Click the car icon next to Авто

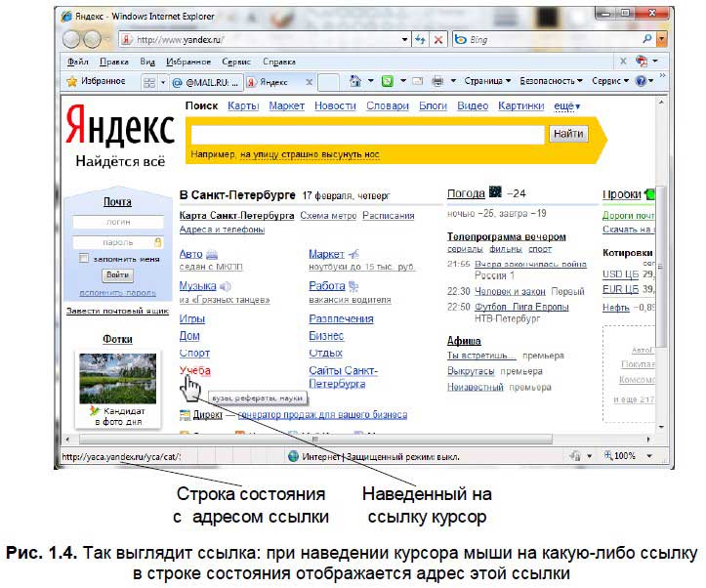coord(212,255)
